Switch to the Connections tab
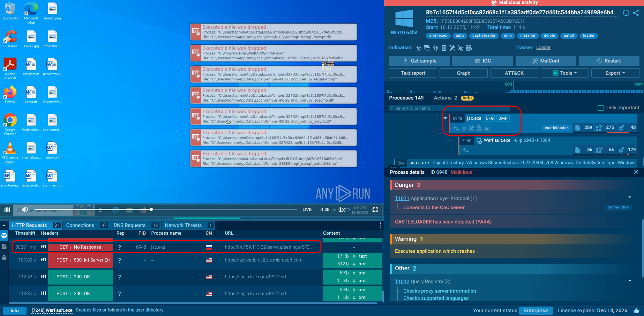The height and width of the screenshot is (316, 644). (x=80, y=225)
